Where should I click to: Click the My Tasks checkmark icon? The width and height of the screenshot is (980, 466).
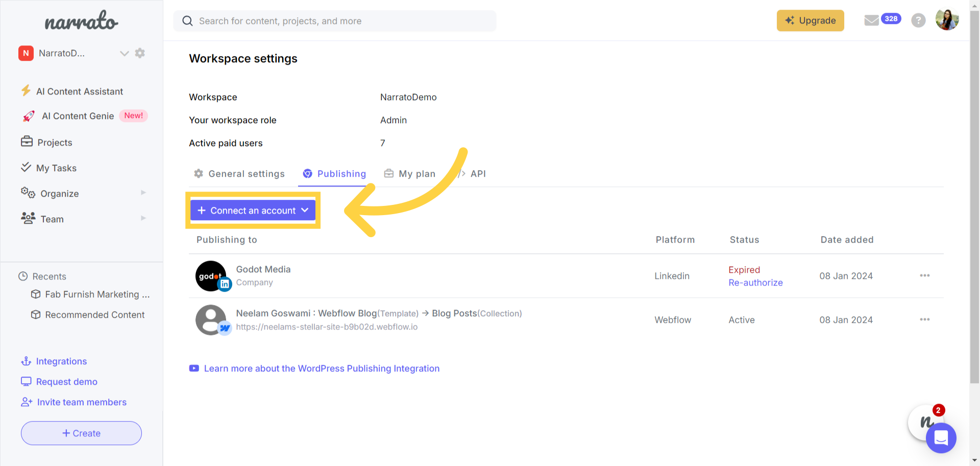point(26,167)
